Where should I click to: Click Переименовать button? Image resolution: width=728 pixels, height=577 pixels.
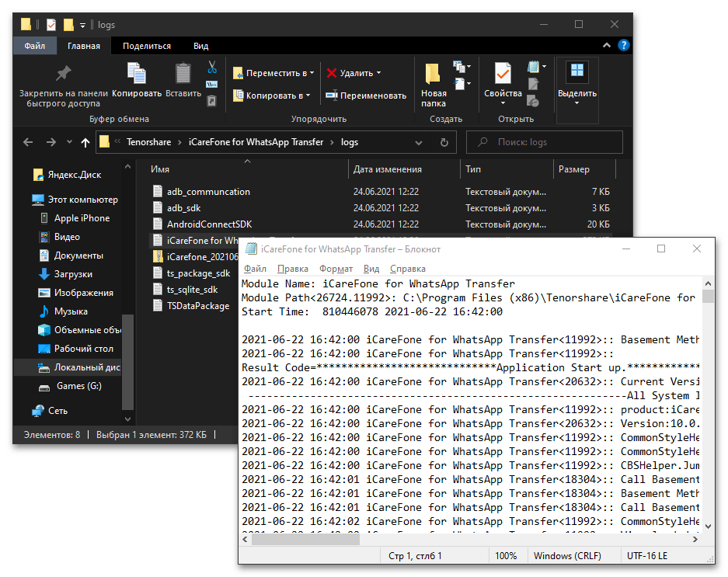366,96
